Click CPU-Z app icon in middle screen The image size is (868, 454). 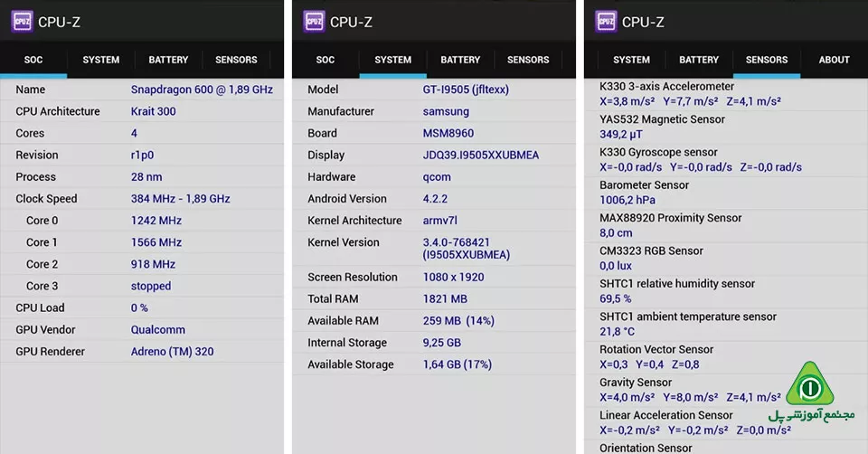pos(314,22)
